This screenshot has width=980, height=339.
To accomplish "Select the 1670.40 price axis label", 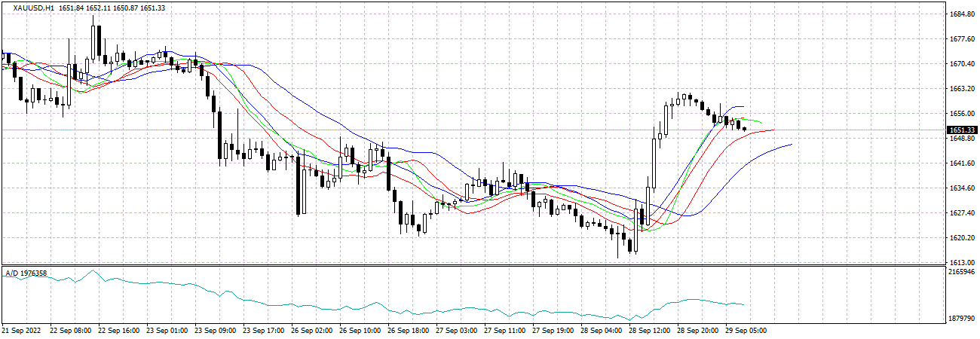I will coord(962,64).
